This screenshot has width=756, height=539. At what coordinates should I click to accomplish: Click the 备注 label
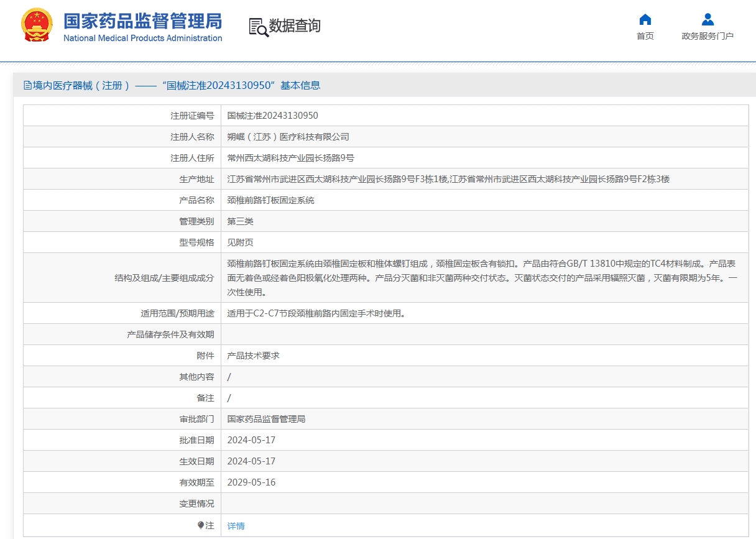[205, 398]
